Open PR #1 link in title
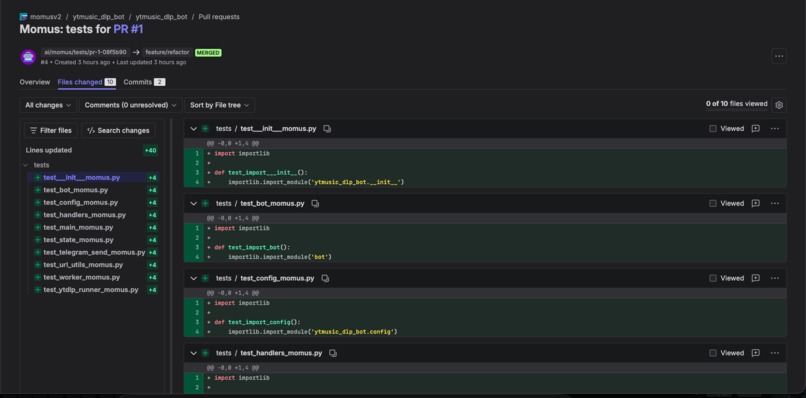This screenshot has width=806, height=398. (129, 29)
